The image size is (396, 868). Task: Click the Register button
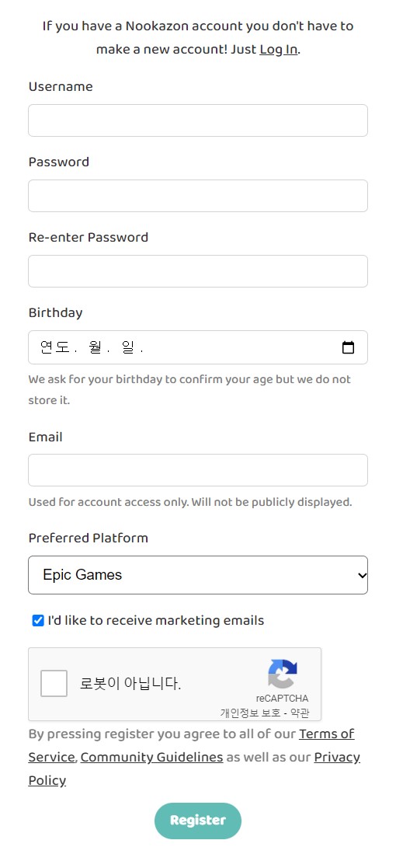[x=198, y=821]
